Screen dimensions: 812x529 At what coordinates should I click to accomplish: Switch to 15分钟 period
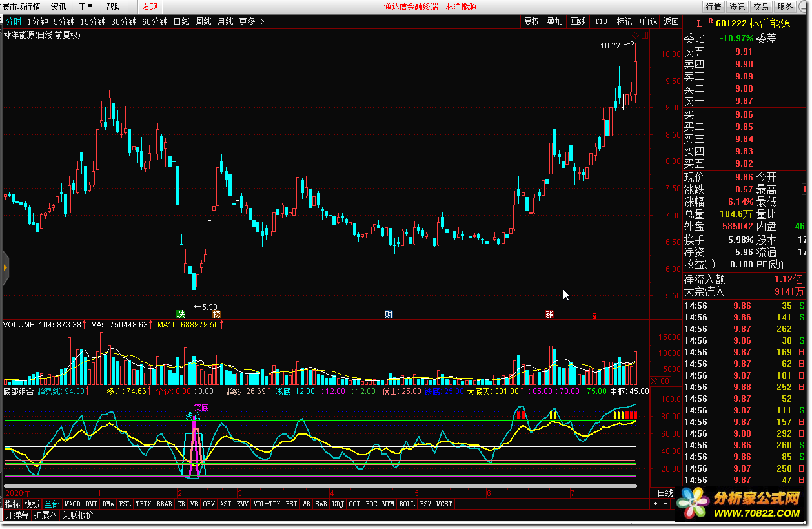(93, 21)
